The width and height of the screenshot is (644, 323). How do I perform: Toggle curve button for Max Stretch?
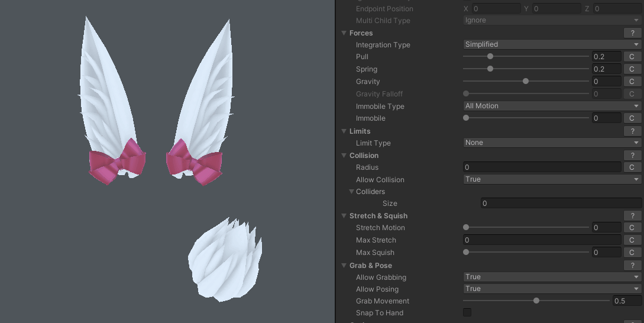[x=632, y=240]
